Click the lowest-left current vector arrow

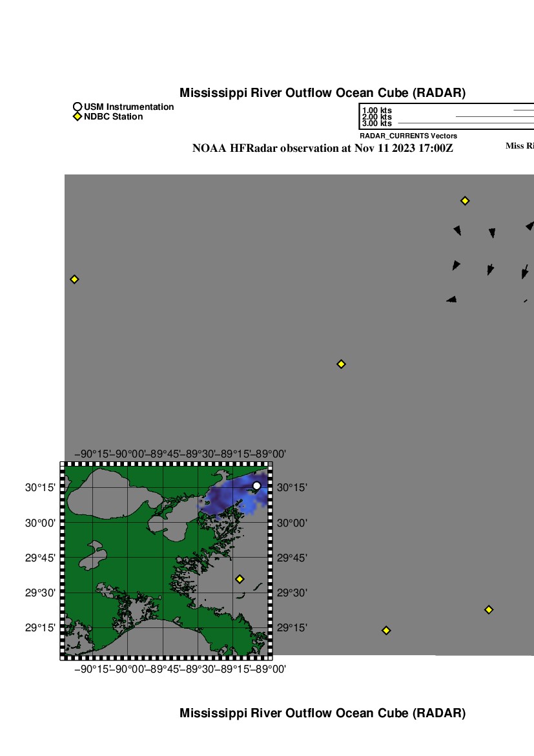[451, 299]
